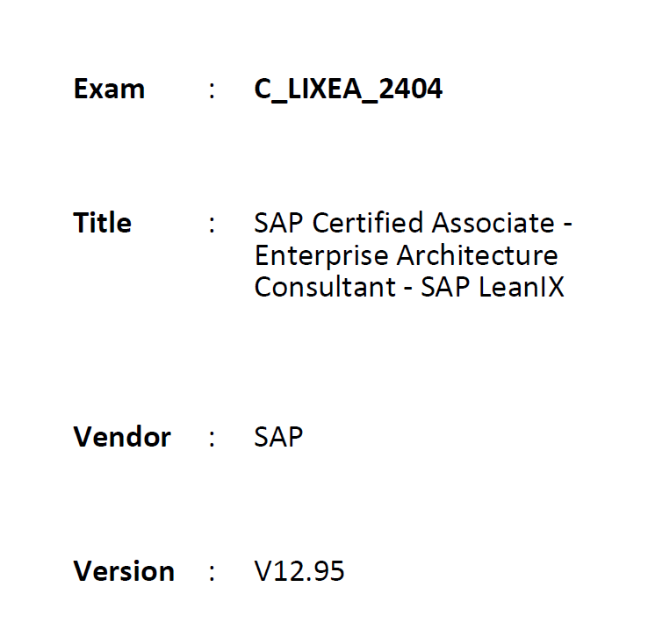This screenshot has width=648, height=644.
Task: Click the bold "Title" label
Action: click(x=103, y=223)
